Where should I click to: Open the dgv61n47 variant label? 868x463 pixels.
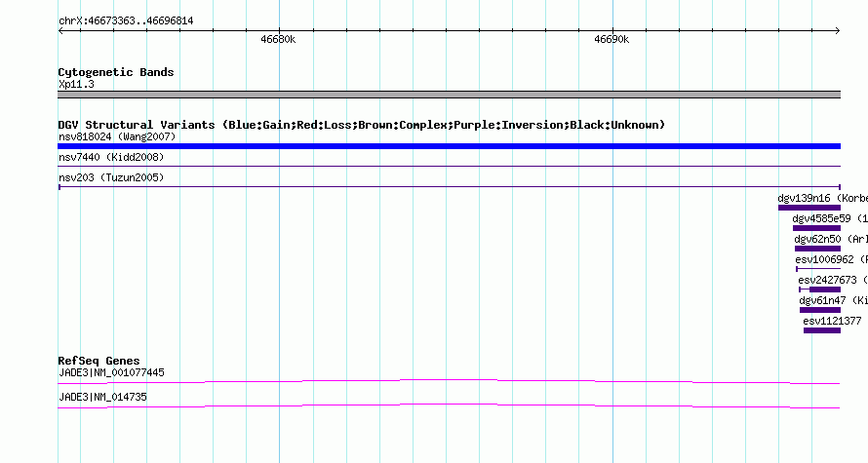(833, 300)
